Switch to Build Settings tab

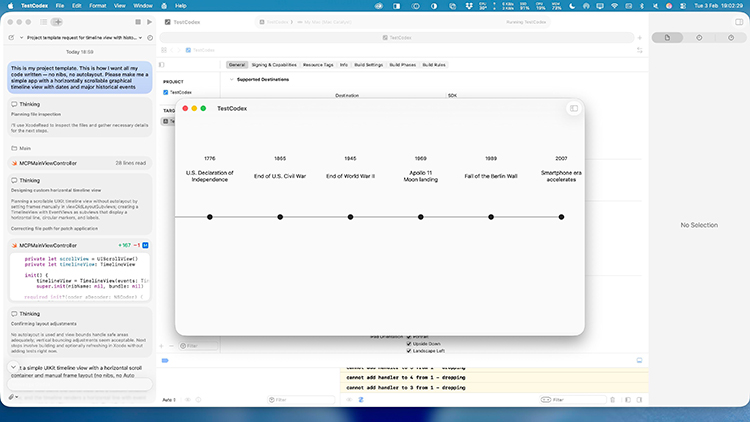(x=369, y=64)
